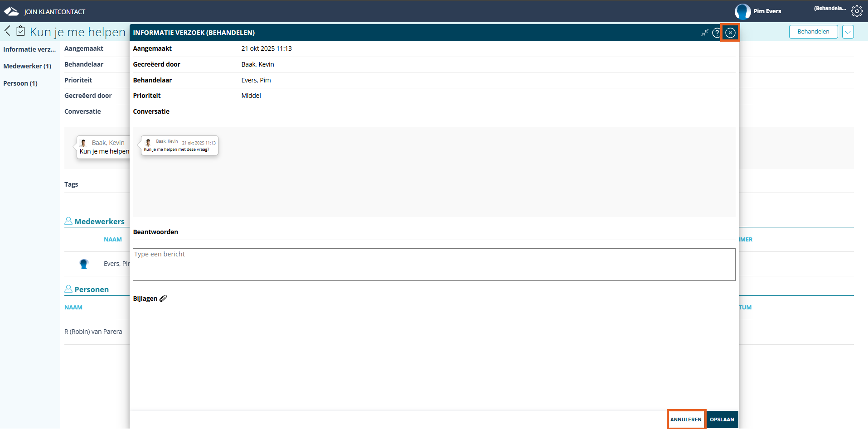Click Kevin Baak's message bubble in dialog
The height and width of the screenshot is (429, 868).
[x=179, y=145]
